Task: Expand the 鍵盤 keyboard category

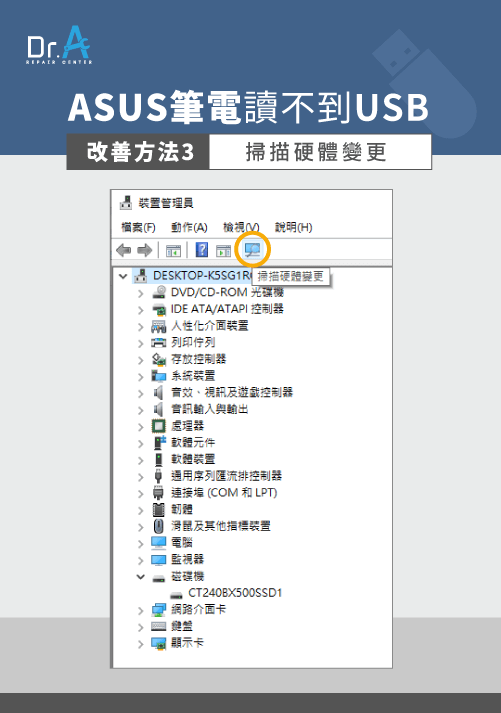Action: coord(140,627)
